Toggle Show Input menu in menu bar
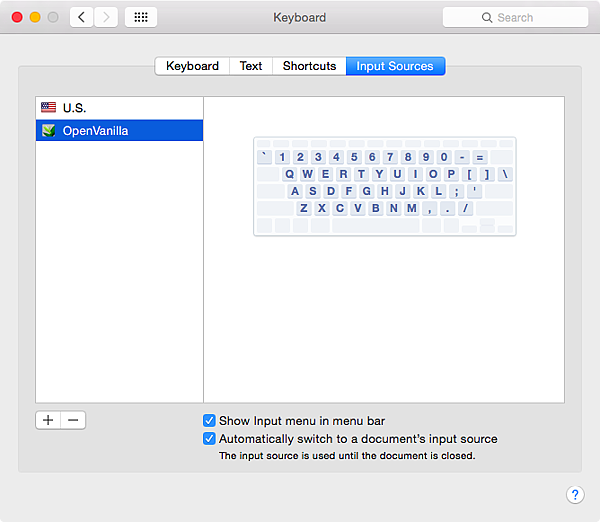 point(209,421)
